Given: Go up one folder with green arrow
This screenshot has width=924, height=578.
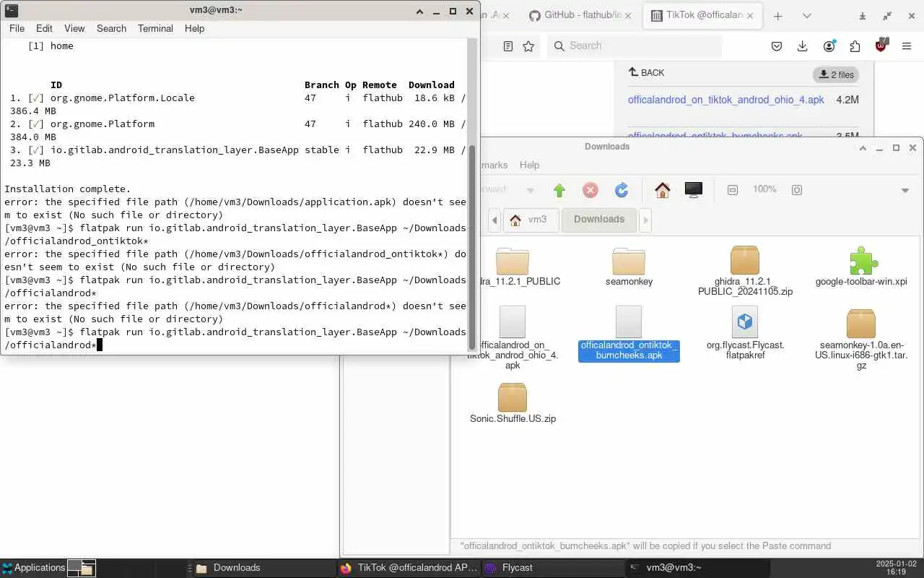Looking at the screenshot, I should tap(559, 190).
